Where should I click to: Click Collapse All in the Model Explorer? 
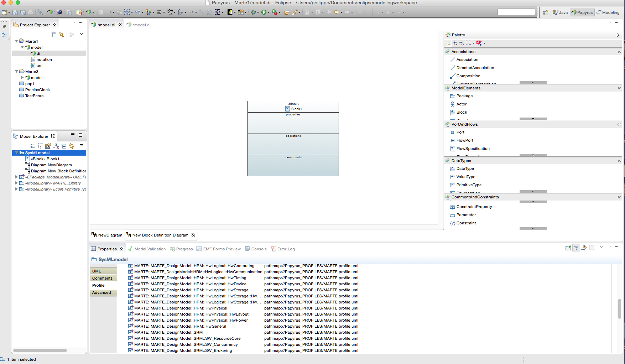(64, 146)
